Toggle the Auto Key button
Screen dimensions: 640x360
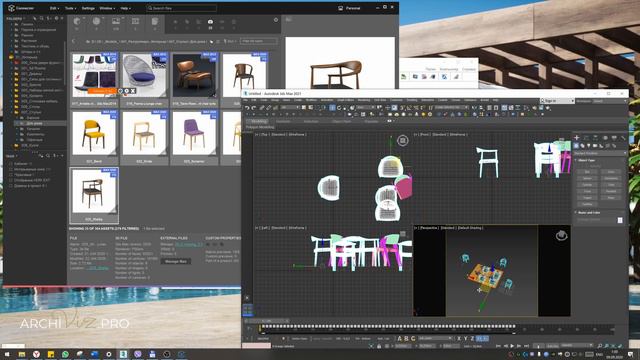click(x=552, y=346)
